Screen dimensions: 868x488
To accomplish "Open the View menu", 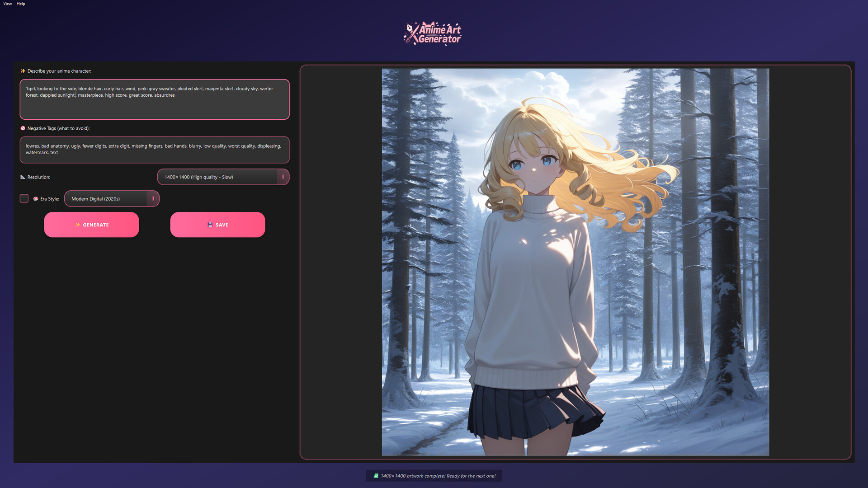I will [7, 4].
